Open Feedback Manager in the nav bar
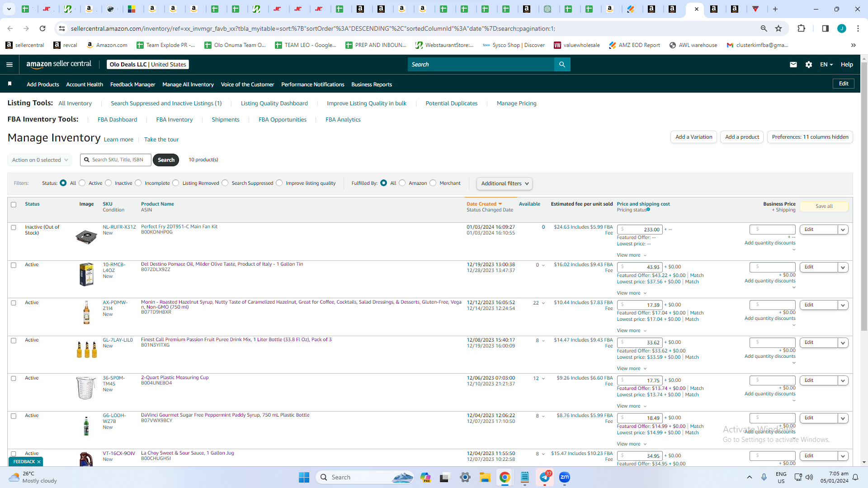This screenshot has height=488, width=868. point(132,84)
